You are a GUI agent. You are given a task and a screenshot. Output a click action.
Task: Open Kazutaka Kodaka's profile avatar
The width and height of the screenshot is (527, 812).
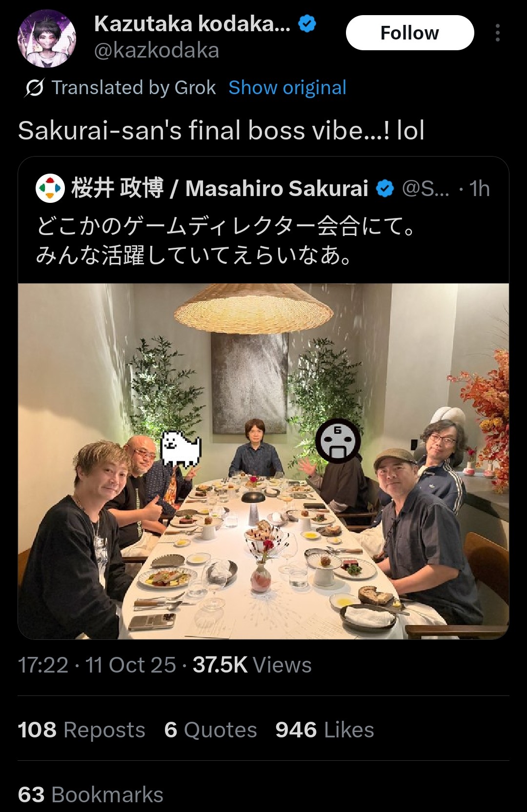click(x=47, y=38)
